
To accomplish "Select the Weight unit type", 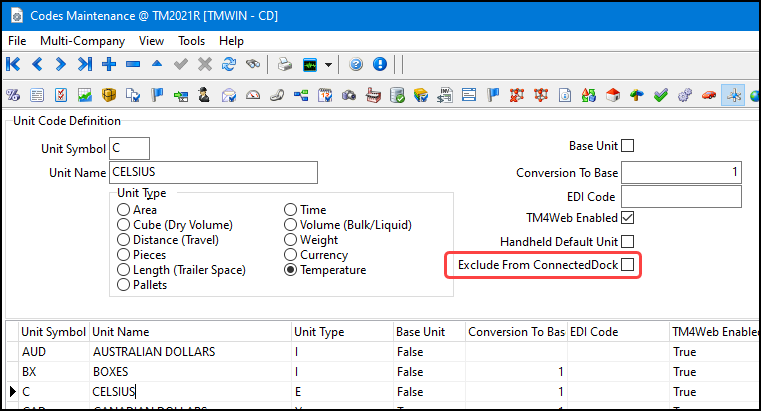I will (x=291, y=240).
